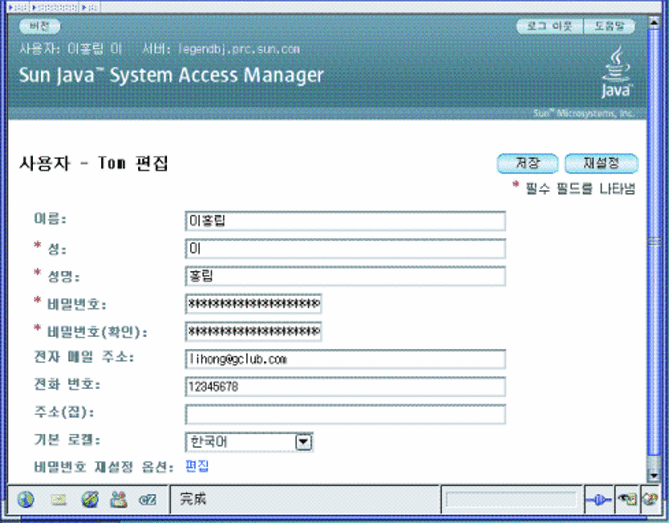Open the 도움말 help button
Image resolution: width=669 pixels, height=524 pixels.
pos(609,26)
